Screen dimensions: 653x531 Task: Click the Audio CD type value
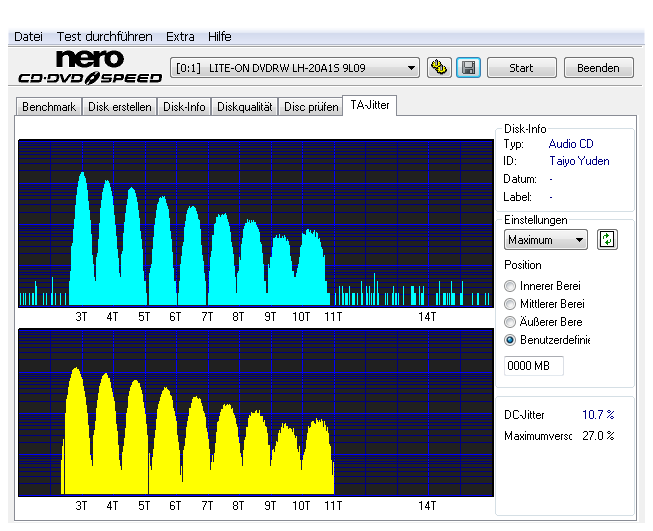(571, 144)
